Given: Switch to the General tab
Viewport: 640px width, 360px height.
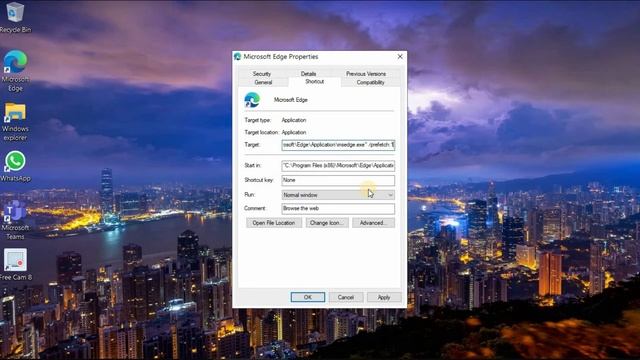Looking at the screenshot, I should 263,82.
